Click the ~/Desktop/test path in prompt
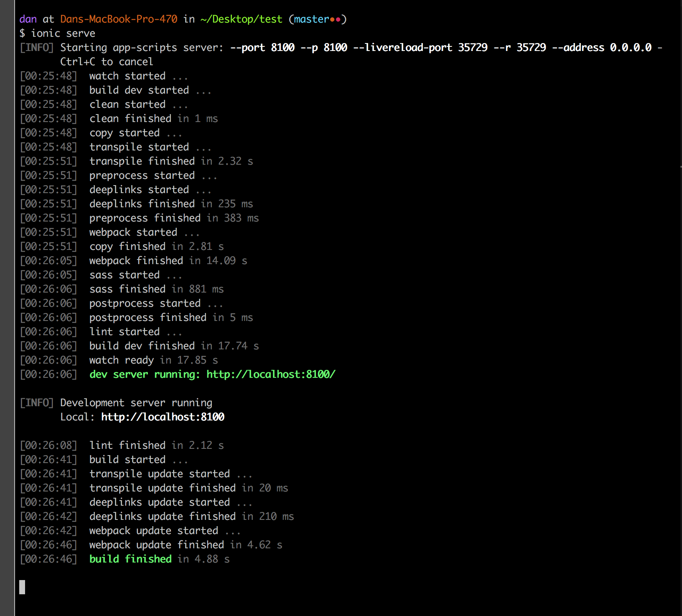This screenshot has height=616, width=682. click(x=242, y=19)
